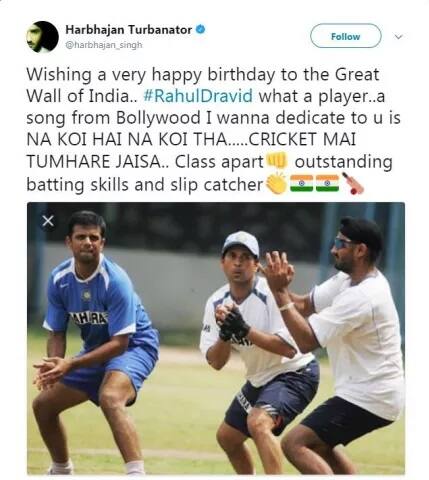Close the photo using the X icon
Screen dimensions: 429x480
(49, 221)
